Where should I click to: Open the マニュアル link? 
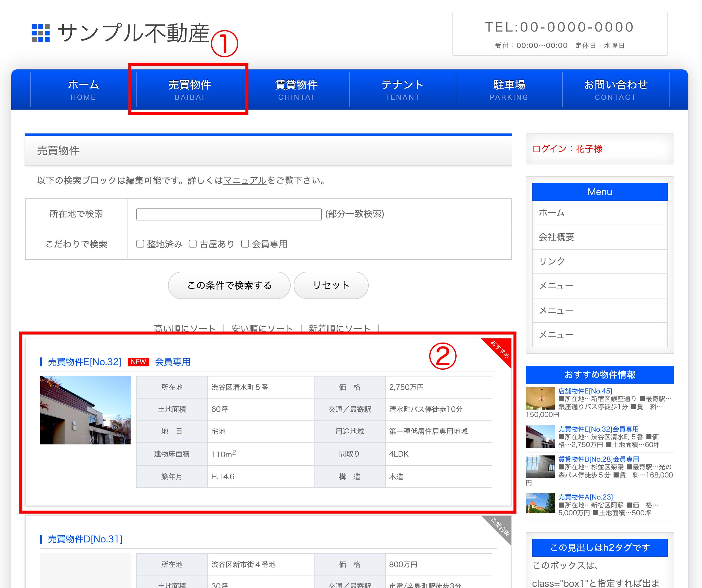pos(245,181)
